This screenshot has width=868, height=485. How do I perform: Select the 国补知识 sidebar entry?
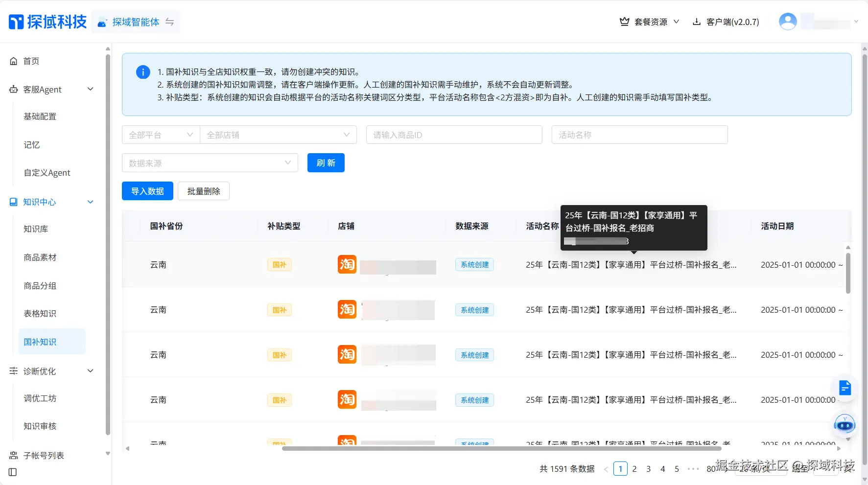click(x=40, y=342)
